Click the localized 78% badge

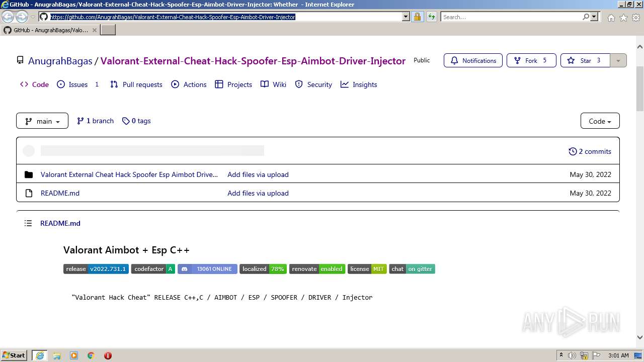263,269
